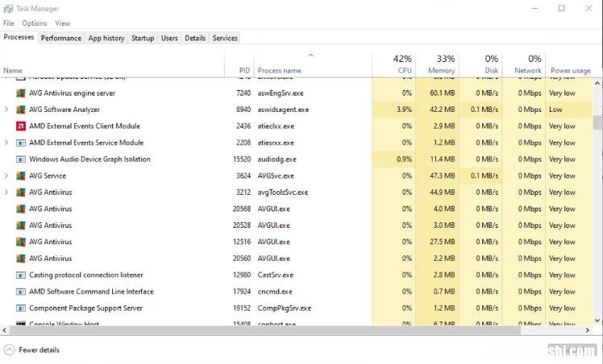Image resolution: width=603 pixels, height=364 pixels.
Task: Click the 0.9% CPU value
Action: pos(404,159)
